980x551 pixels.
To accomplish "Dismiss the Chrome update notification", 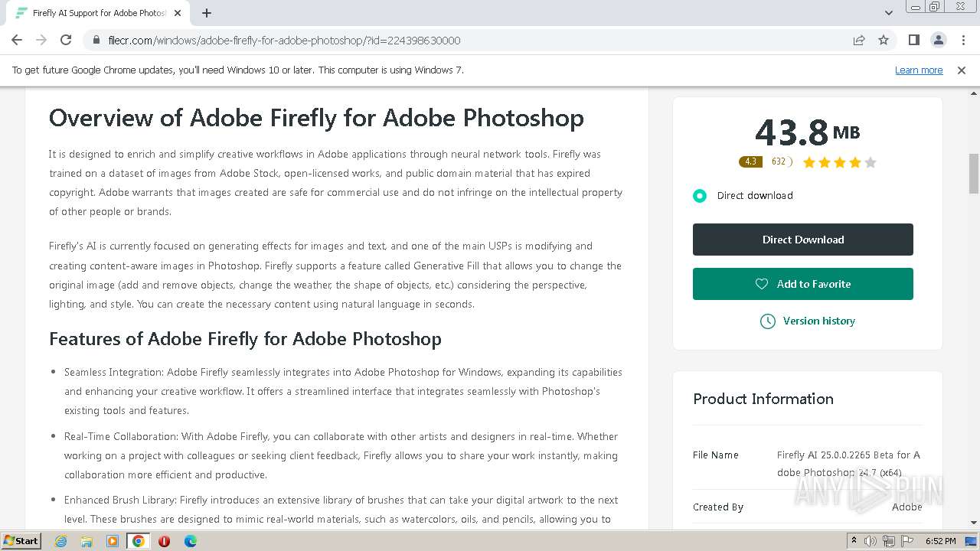I will pos(962,70).
